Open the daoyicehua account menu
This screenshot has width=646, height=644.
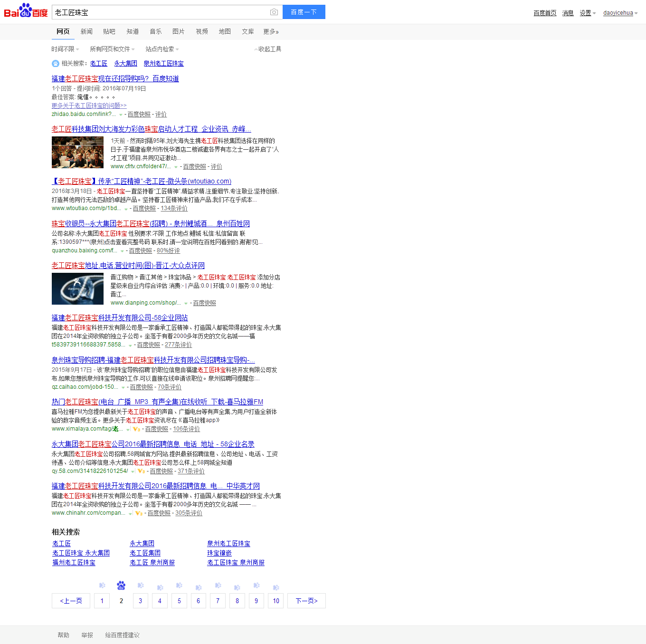(x=620, y=13)
